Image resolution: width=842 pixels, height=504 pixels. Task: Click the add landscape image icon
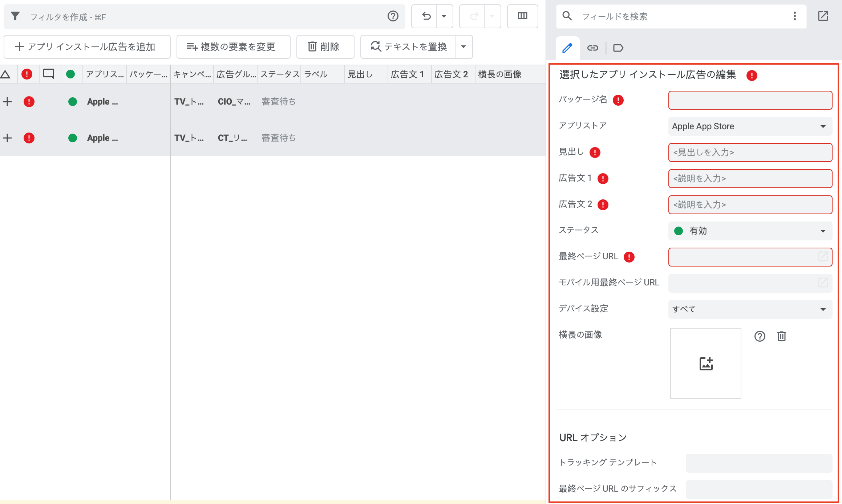pyautogui.click(x=706, y=363)
